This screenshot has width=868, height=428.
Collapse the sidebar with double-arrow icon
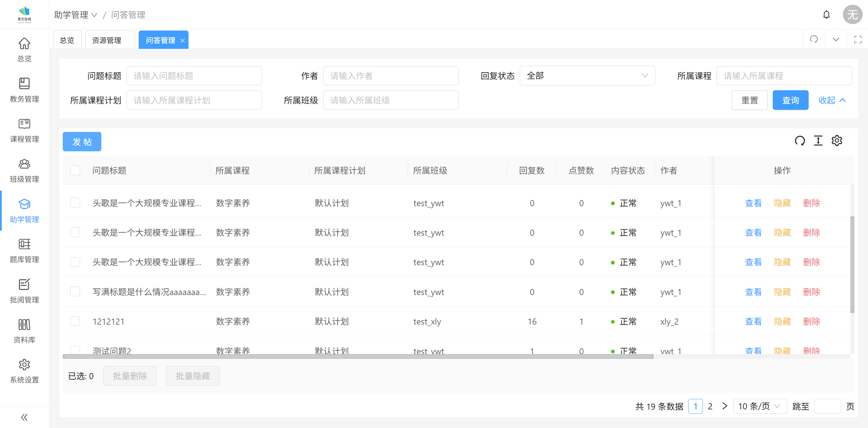[x=24, y=417]
